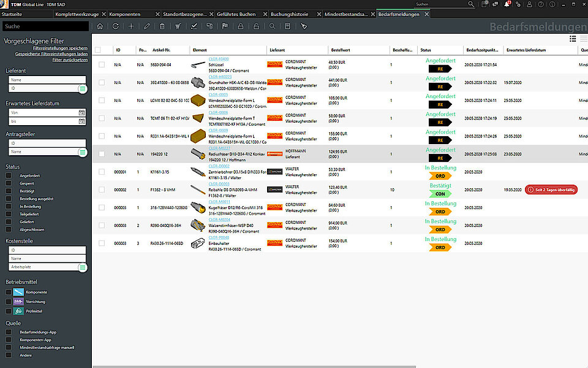Add a new entry with the plus icon
The height and width of the screenshot is (368, 588).
pos(131,26)
